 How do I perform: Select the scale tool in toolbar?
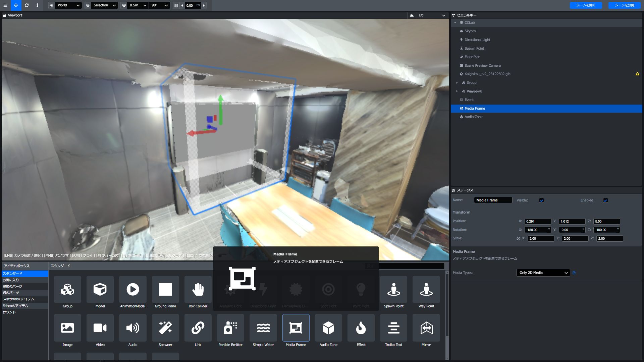pos(37,5)
